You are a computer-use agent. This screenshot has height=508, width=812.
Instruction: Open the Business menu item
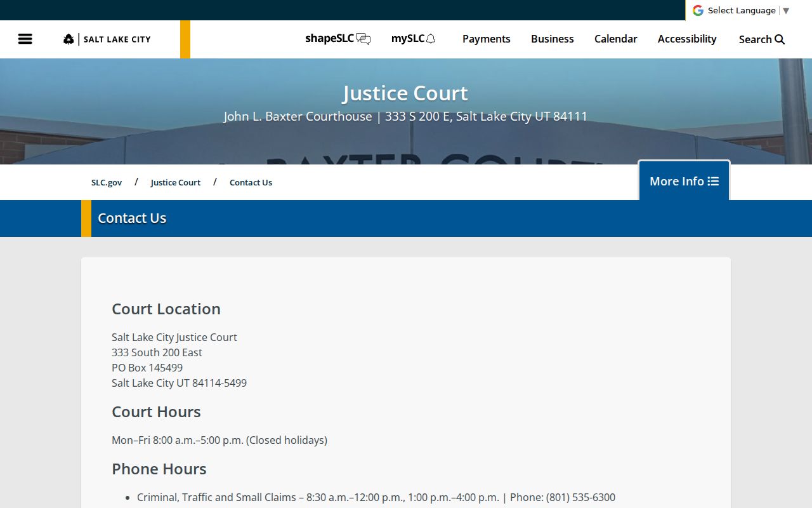pos(553,39)
